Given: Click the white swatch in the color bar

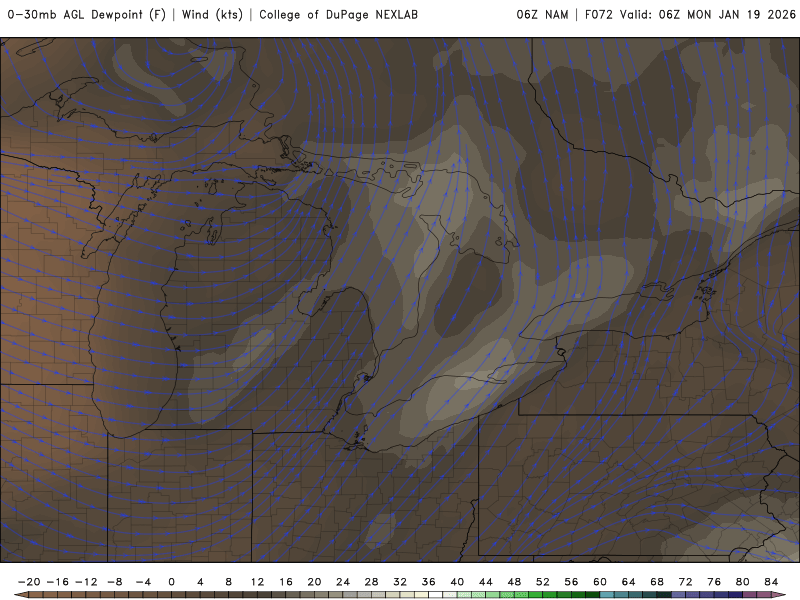Looking at the screenshot, I should [436, 595].
